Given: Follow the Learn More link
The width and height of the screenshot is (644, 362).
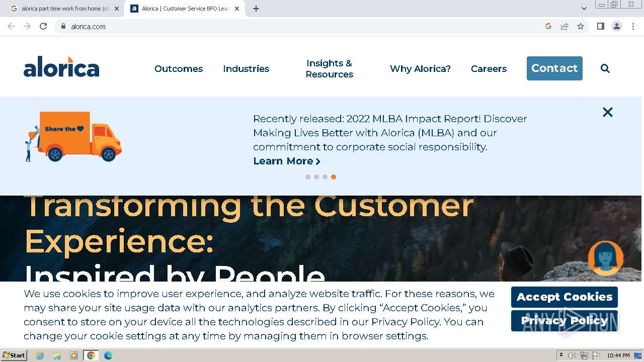Looking at the screenshot, I should (287, 161).
